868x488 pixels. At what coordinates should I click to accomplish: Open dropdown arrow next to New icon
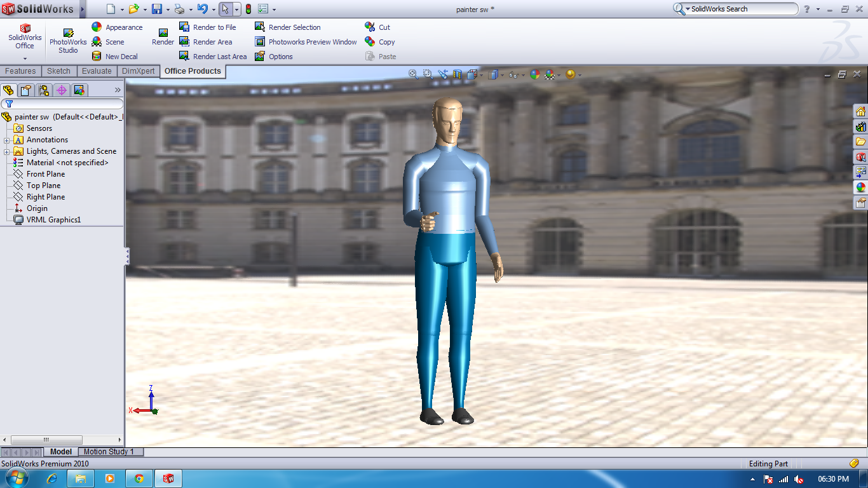pyautogui.click(x=122, y=10)
